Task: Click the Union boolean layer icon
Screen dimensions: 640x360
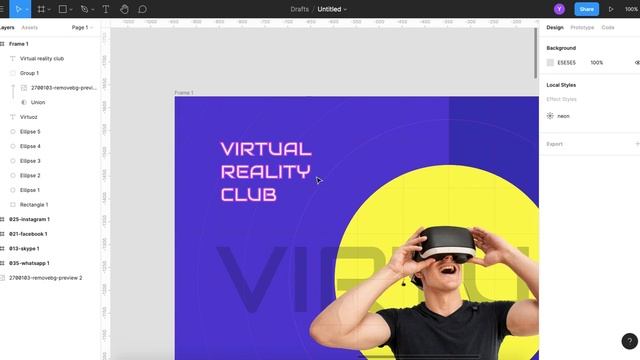Action: pyautogui.click(x=24, y=102)
